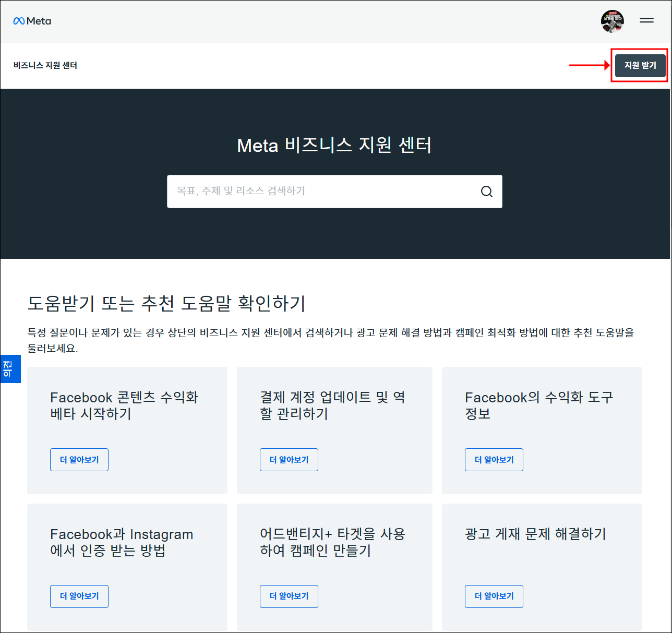
Task: Click the Facebook과 Instagram에서 인증 받는 방법 title
Action: 122,543
